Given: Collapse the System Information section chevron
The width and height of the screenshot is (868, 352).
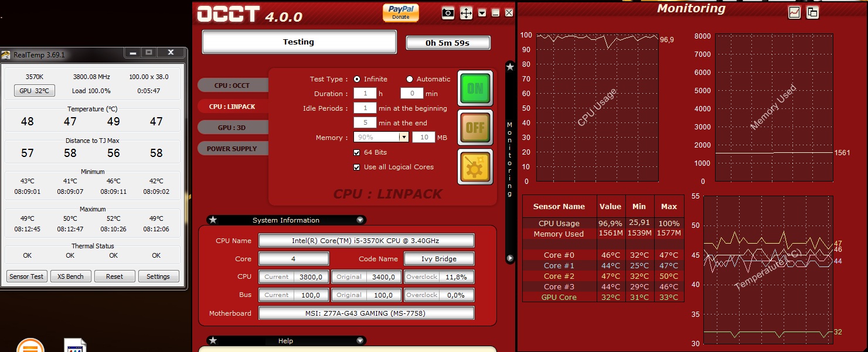Looking at the screenshot, I should [360, 220].
